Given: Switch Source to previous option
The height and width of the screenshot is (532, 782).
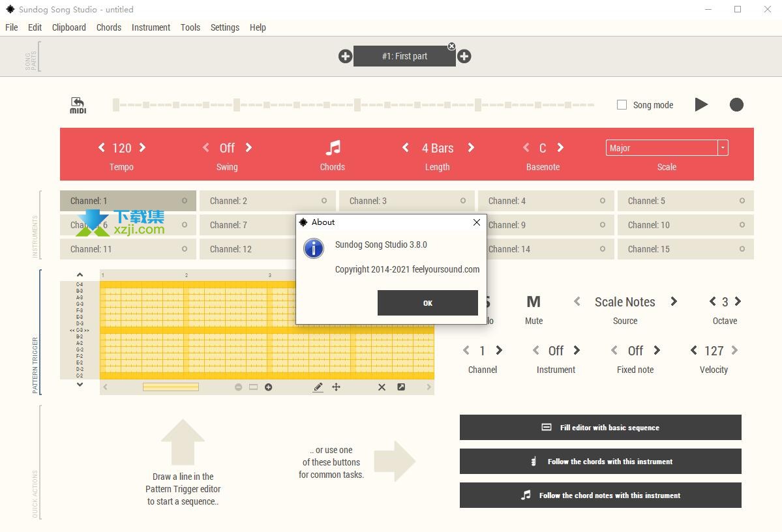Looking at the screenshot, I should point(577,302).
